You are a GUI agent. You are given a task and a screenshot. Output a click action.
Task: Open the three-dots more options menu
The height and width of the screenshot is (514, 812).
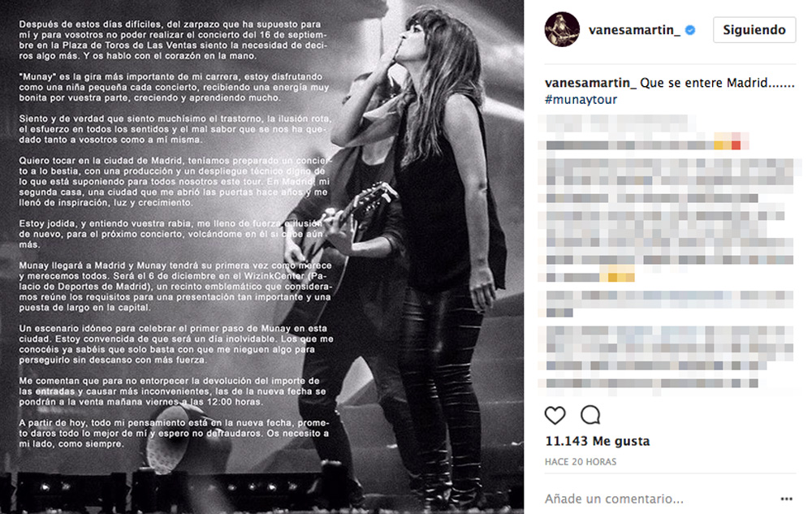click(786, 499)
